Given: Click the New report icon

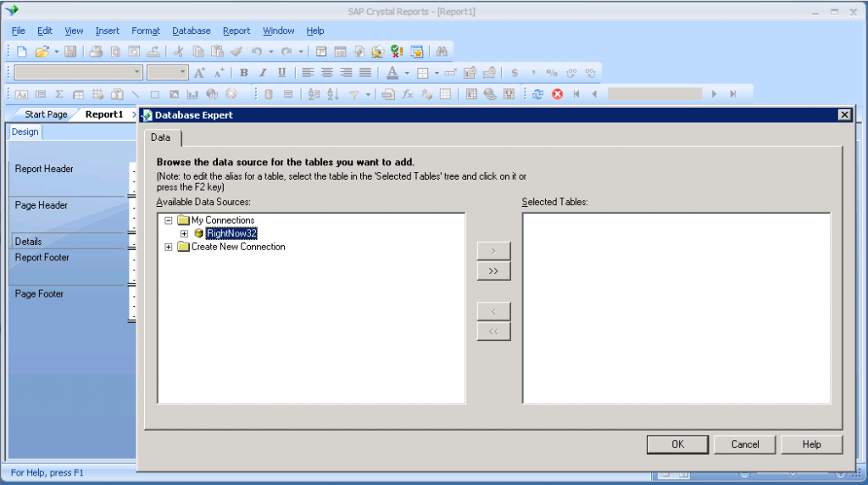Looking at the screenshot, I should pos(22,52).
